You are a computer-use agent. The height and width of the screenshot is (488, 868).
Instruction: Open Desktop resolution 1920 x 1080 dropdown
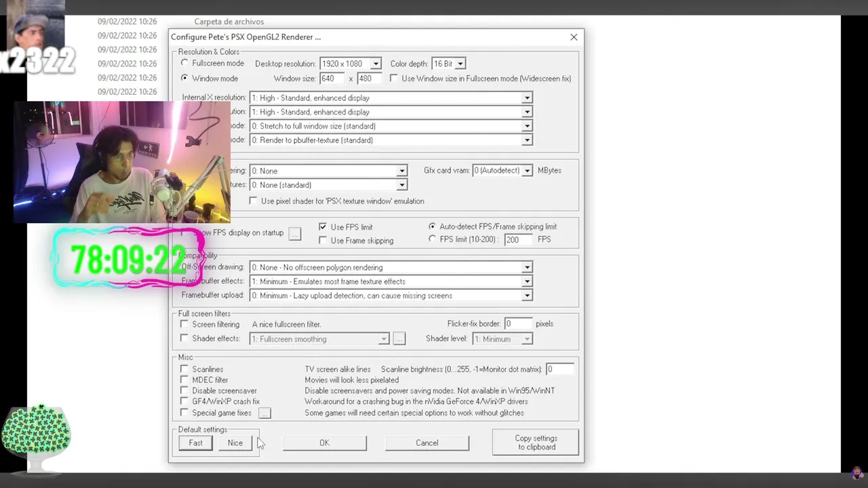[x=351, y=64]
